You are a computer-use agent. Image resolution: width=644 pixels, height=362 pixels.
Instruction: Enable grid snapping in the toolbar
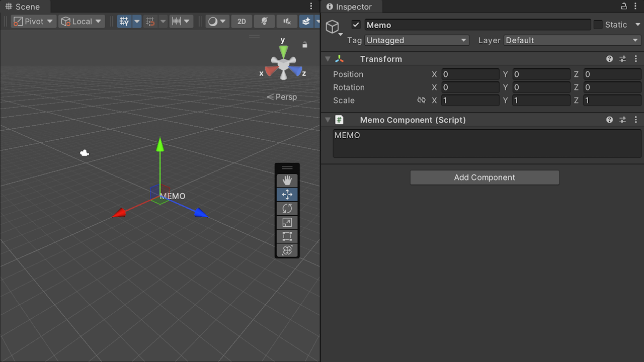coord(150,21)
